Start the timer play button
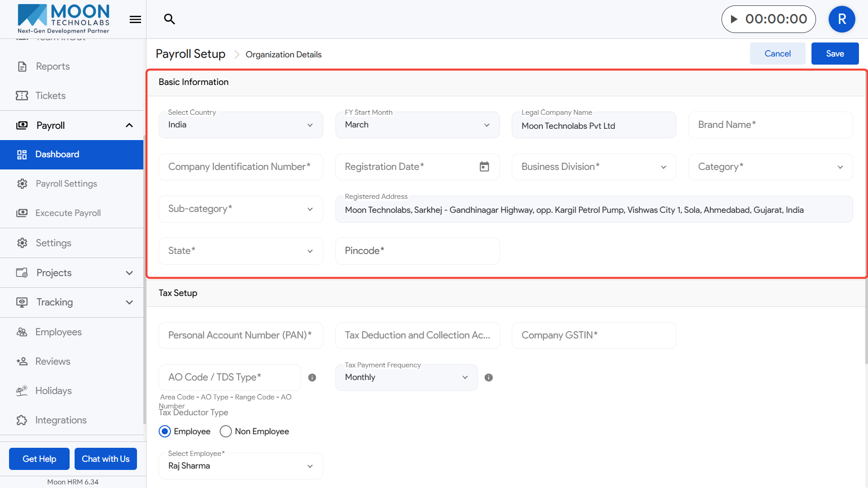Viewport: 868px width, 488px height. (x=734, y=19)
